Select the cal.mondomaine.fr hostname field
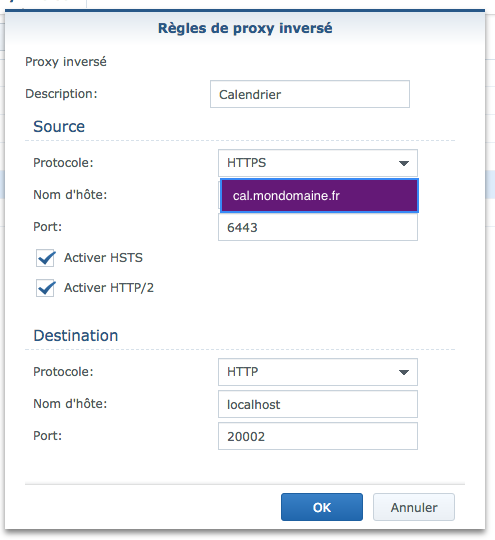The width and height of the screenshot is (495, 540). pyautogui.click(x=319, y=195)
